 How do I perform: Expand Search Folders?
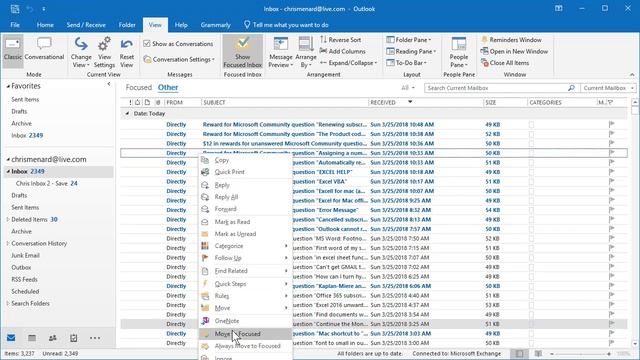(x=8, y=304)
